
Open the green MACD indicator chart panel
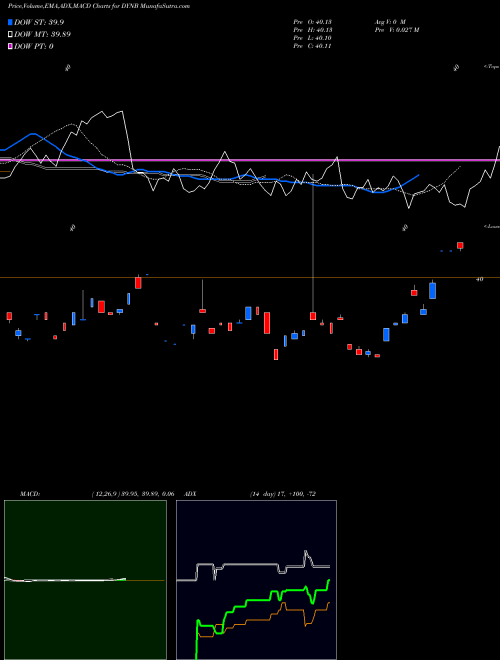coord(85,580)
